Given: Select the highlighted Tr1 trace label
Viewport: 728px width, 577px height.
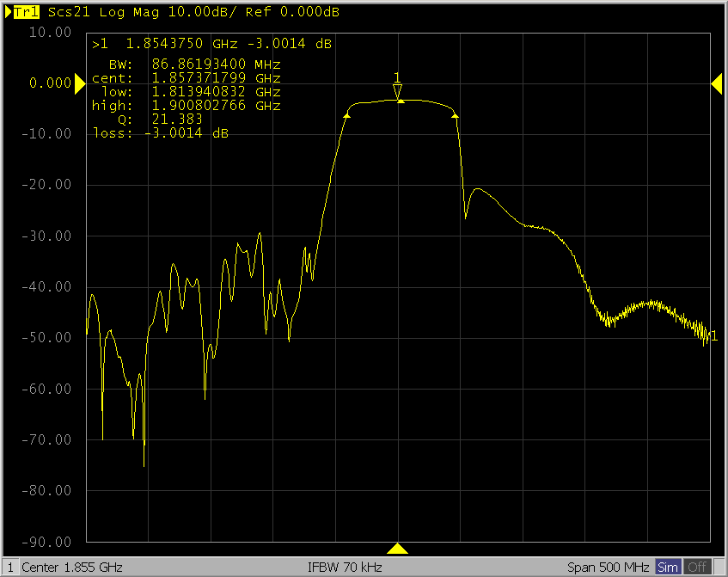Looking at the screenshot, I should (28, 13).
